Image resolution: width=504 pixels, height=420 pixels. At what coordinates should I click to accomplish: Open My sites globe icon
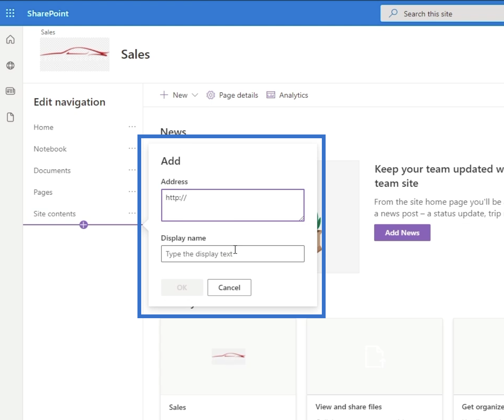(11, 65)
